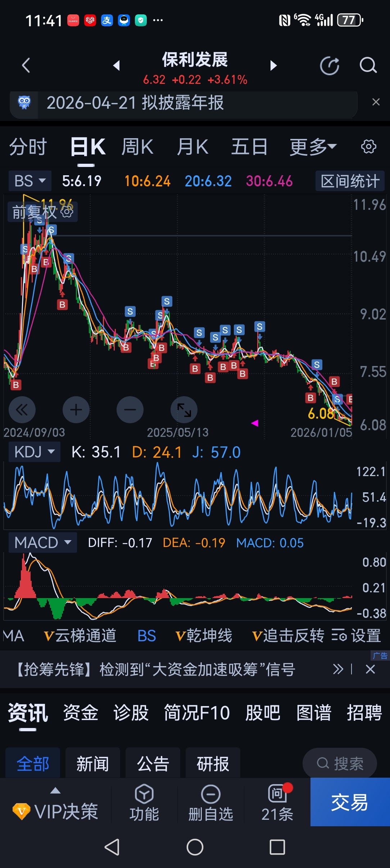Switch to 分时 chart tab
This screenshot has height=868, width=390.
[x=28, y=147]
